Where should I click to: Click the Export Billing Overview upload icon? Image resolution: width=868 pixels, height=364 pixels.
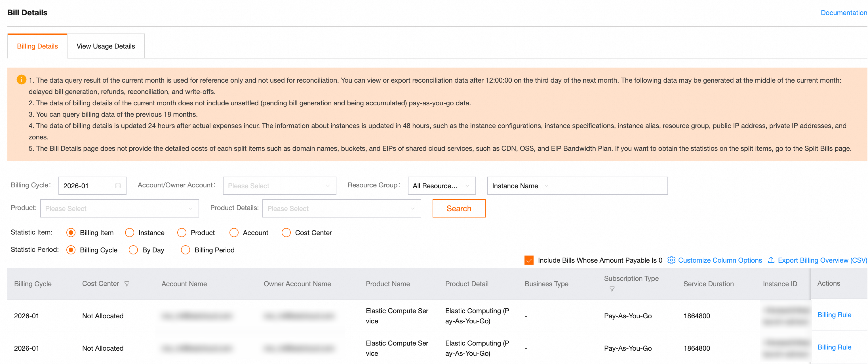(x=771, y=260)
